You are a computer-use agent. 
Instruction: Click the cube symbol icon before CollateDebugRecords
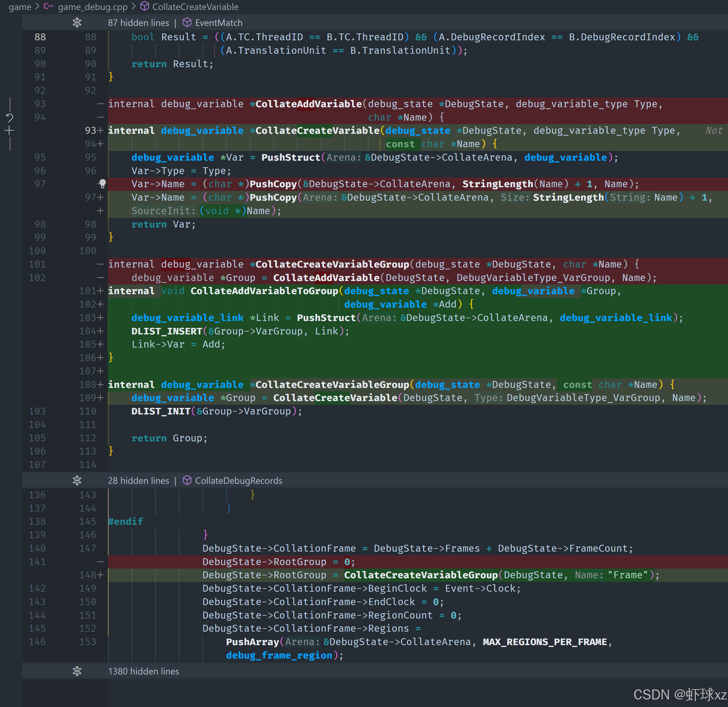(187, 480)
